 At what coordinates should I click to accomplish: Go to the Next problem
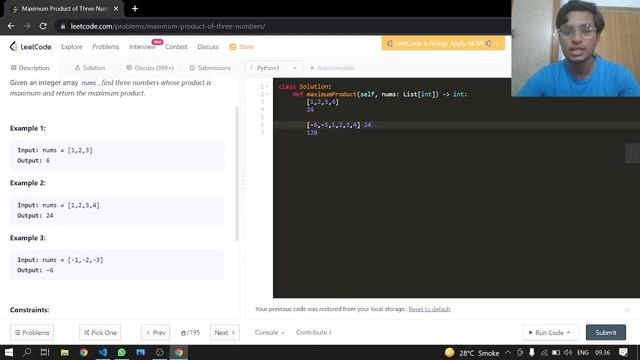[224, 333]
